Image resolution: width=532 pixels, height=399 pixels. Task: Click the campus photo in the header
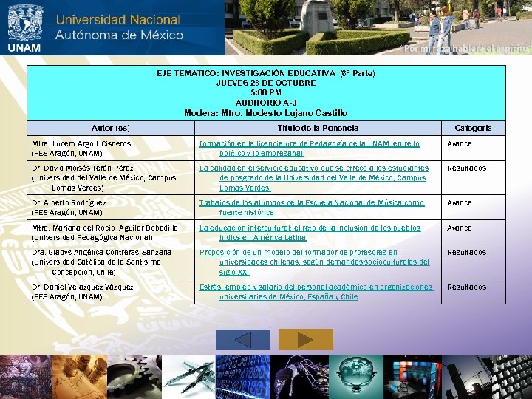click(378, 27)
